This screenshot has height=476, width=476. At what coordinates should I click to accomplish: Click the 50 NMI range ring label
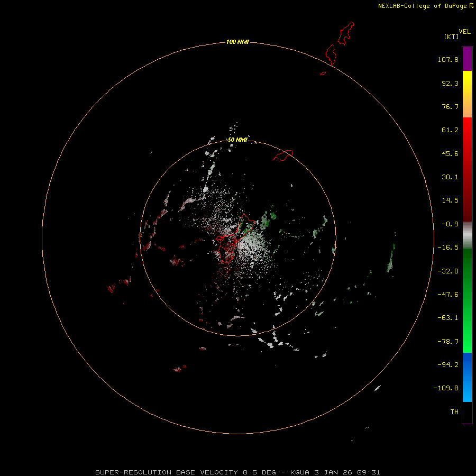pos(237,140)
